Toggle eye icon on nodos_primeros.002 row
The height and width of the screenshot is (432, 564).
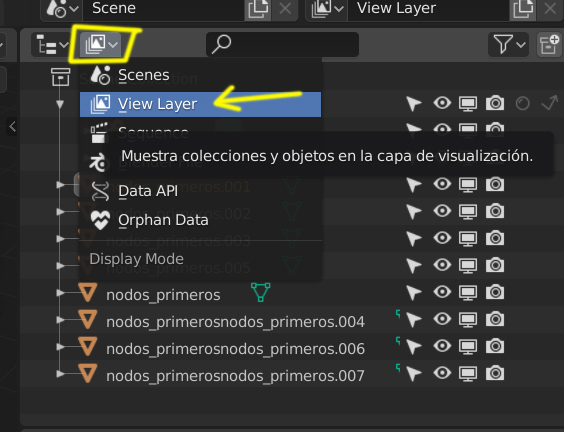pos(442,211)
